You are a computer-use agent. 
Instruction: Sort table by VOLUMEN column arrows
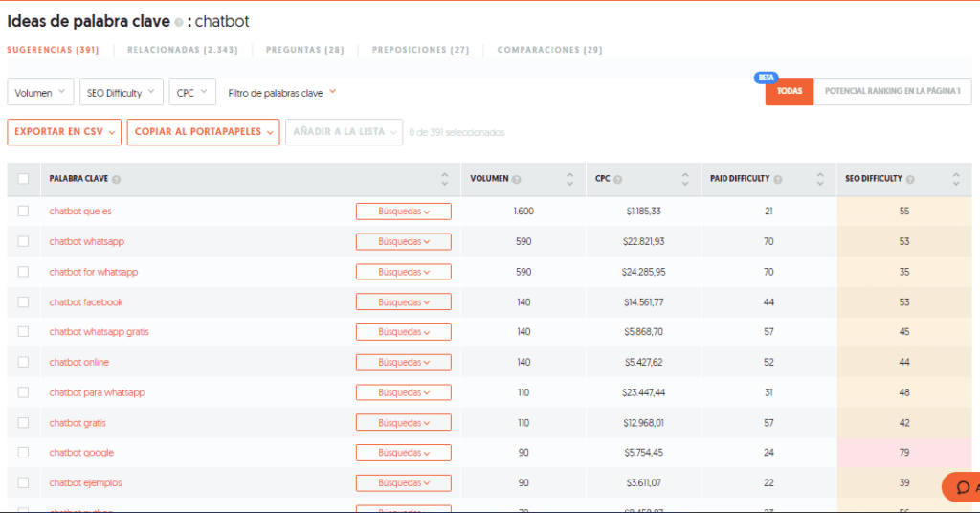[x=570, y=179]
